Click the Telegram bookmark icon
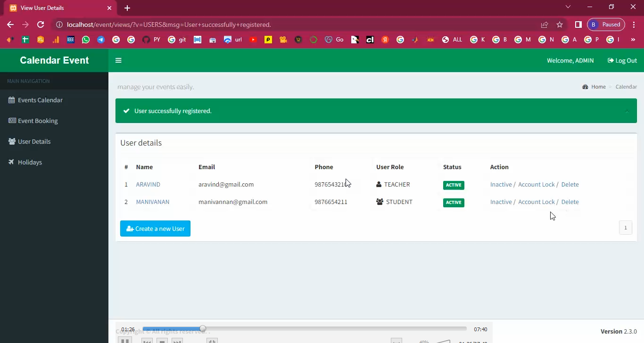The width and height of the screenshot is (644, 343). 101,40
